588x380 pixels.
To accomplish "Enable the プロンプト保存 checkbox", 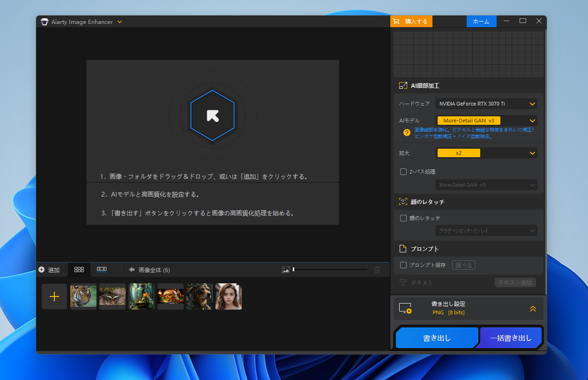I will tap(403, 265).
